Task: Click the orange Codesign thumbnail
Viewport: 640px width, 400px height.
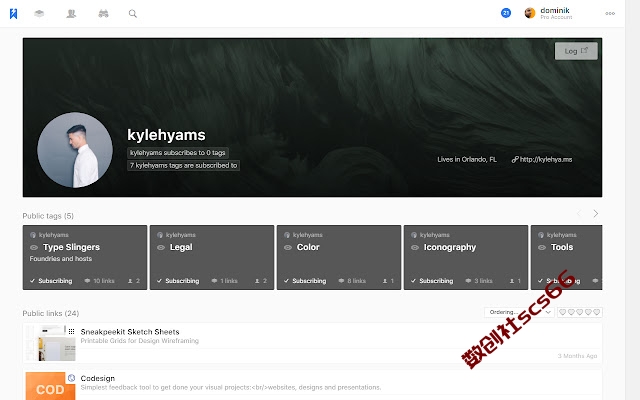Action: pyautogui.click(x=51, y=386)
